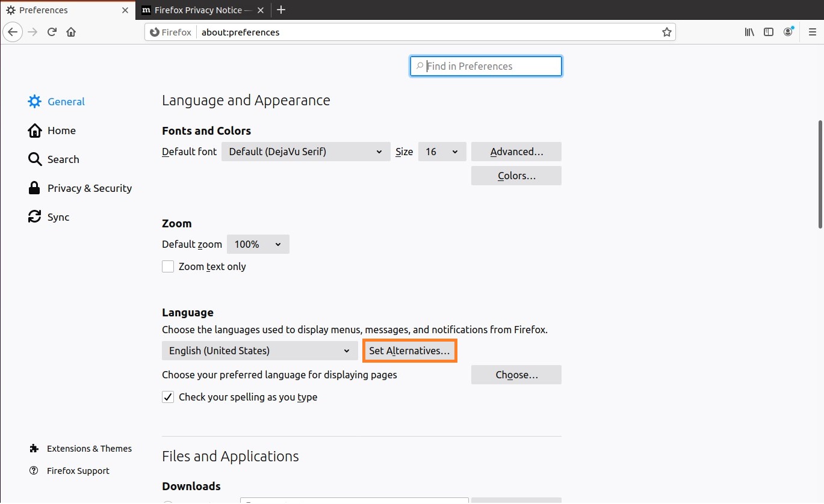The width and height of the screenshot is (824, 504).
Task: Open the Colors dialog button
Action: tap(516, 176)
